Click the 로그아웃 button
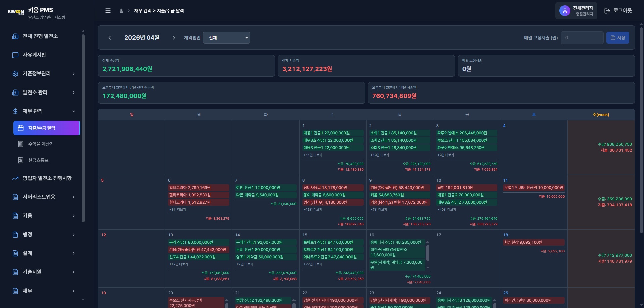The image size is (644, 308). click(x=618, y=11)
